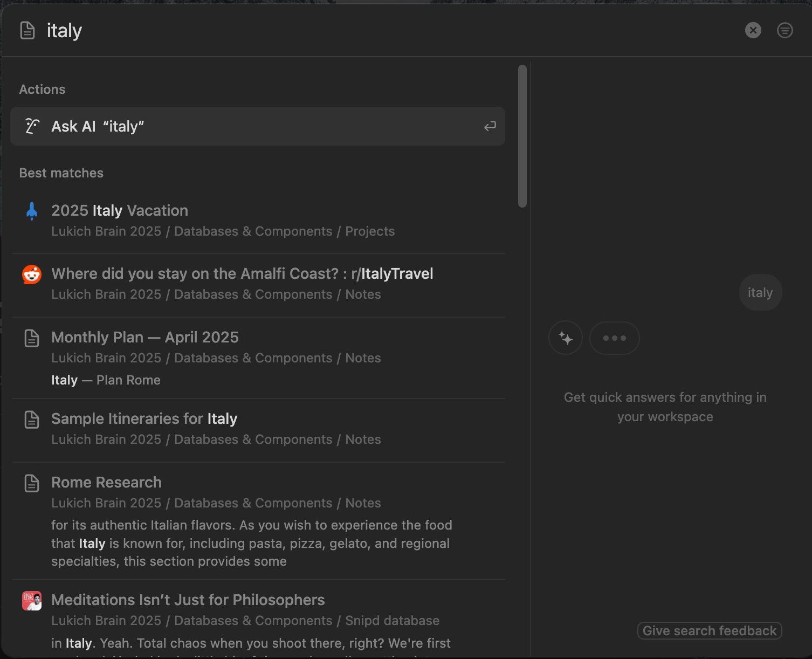812x659 pixels.
Task: Open Sample Itineraries for Italy result
Action: click(x=259, y=429)
